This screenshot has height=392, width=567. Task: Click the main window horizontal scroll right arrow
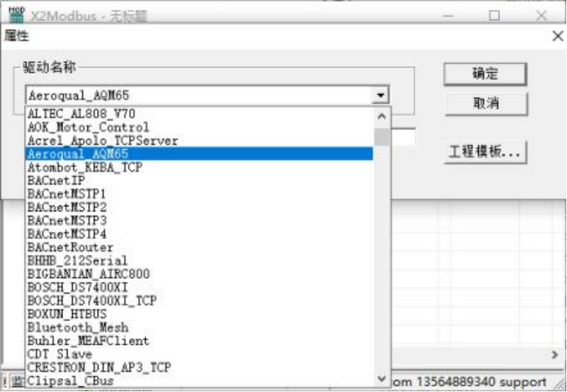[555, 355]
